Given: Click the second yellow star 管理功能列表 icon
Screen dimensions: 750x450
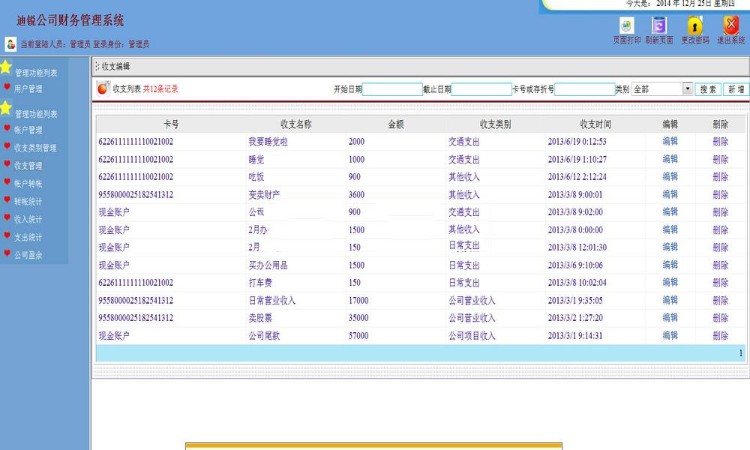Looking at the screenshot, I should point(6,108).
